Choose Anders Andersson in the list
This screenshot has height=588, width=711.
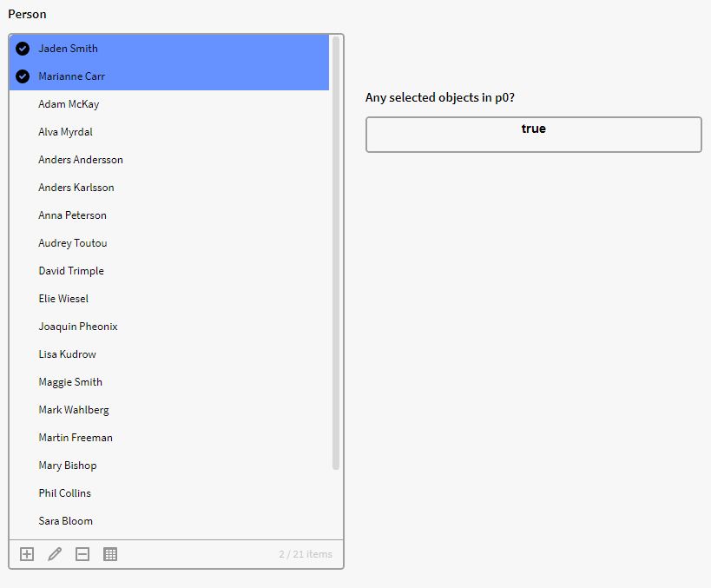(81, 160)
